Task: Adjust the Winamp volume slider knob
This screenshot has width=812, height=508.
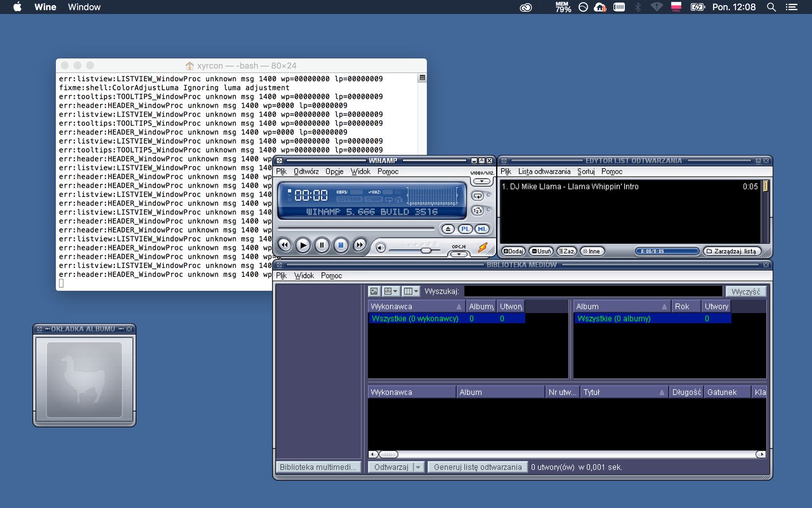Action: click(x=426, y=250)
